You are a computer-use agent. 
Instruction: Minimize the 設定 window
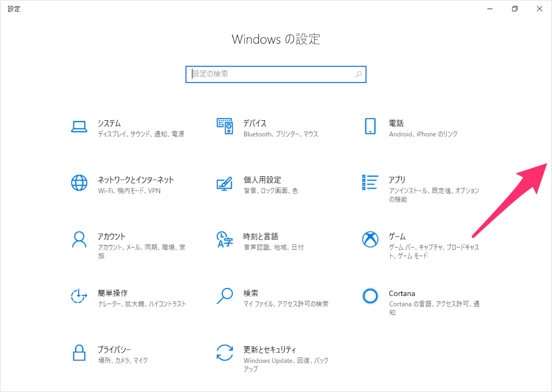[490, 9]
